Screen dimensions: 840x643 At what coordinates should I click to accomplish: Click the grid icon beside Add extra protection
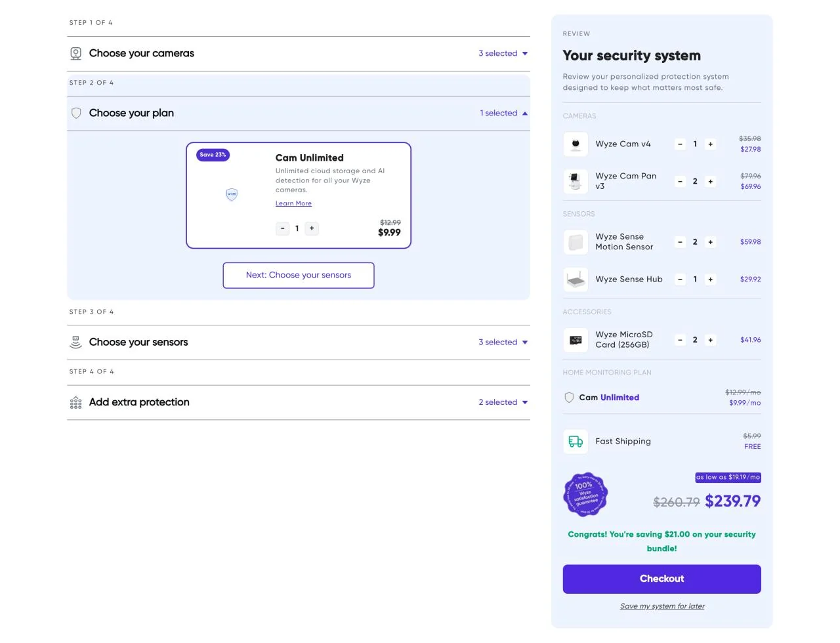76,402
